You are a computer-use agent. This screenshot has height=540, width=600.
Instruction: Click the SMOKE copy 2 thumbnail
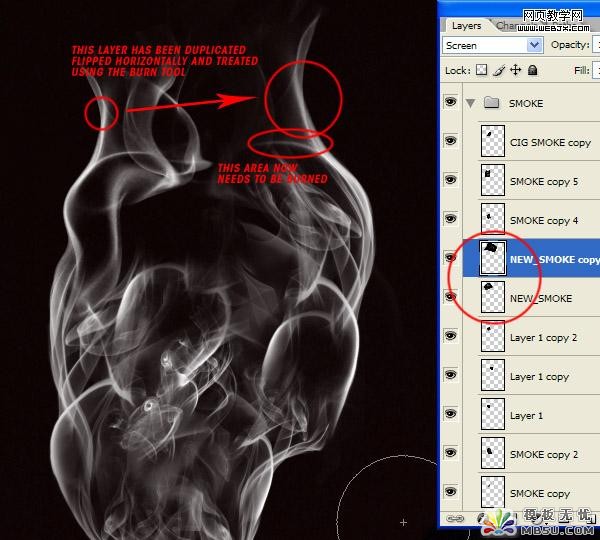click(x=492, y=453)
